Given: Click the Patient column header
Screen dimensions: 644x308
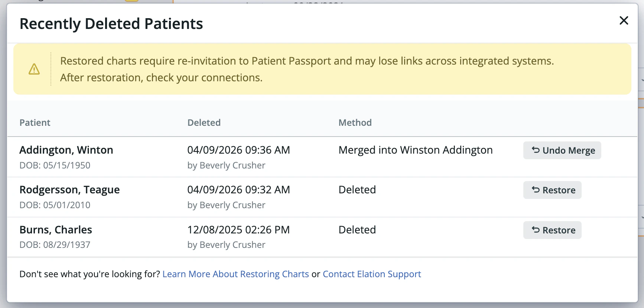Looking at the screenshot, I should 35,122.
